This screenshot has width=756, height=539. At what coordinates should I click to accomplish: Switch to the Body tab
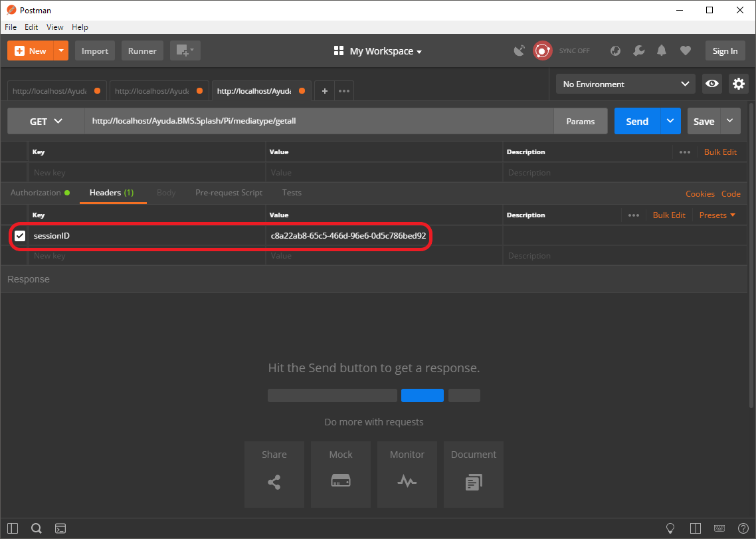click(166, 193)
